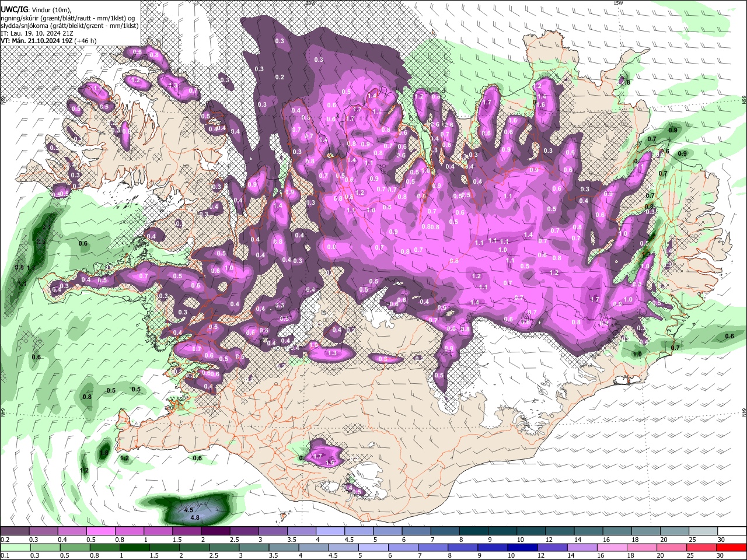This screenshot has height=560, width=747.
Task: Pick snow legend swatch between 1.5 and 2
Action: point(187,531)
